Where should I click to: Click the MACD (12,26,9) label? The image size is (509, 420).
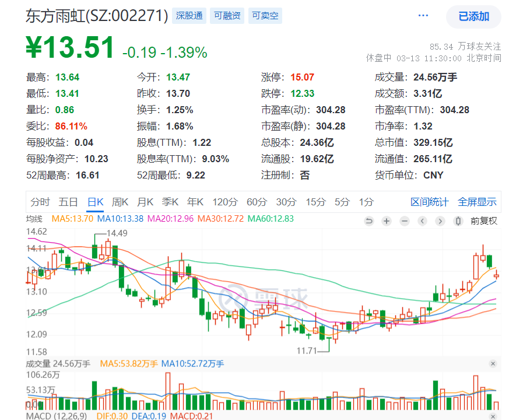click(57, 416)
